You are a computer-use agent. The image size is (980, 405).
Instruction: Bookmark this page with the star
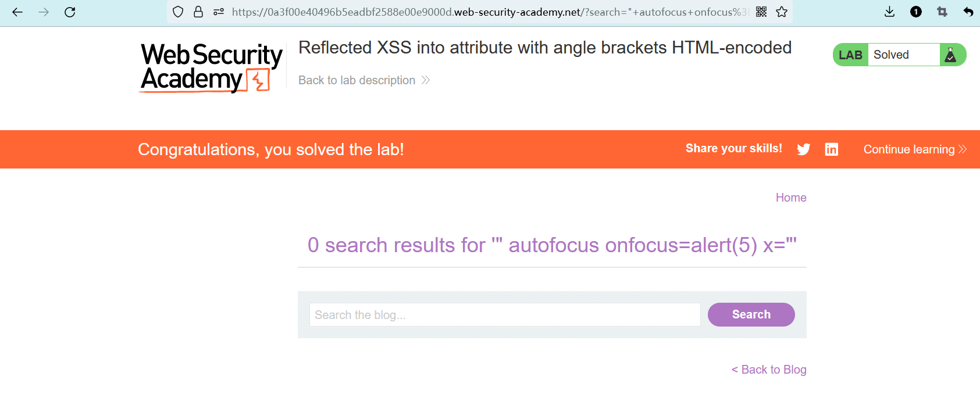782,12
